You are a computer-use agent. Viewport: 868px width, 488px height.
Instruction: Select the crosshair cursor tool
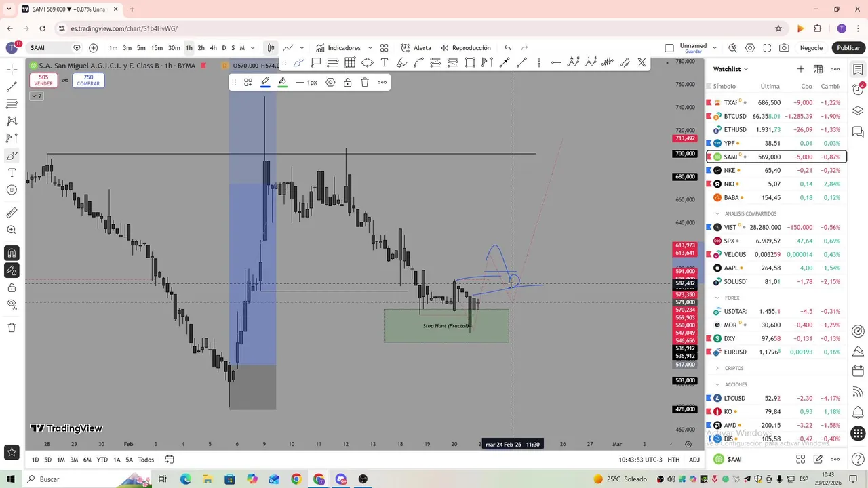[12, 70]
